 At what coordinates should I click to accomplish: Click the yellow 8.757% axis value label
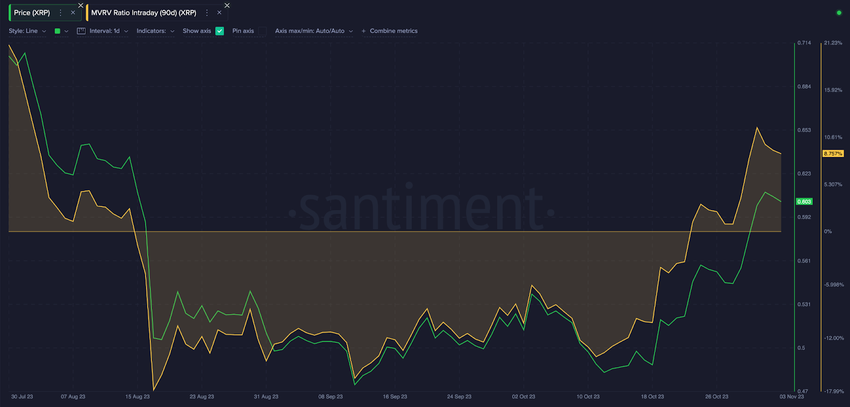coord(833,153)
